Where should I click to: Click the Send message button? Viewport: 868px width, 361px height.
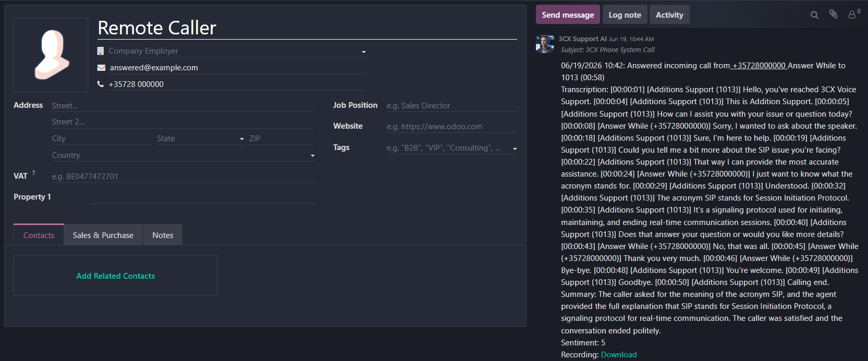568,15
